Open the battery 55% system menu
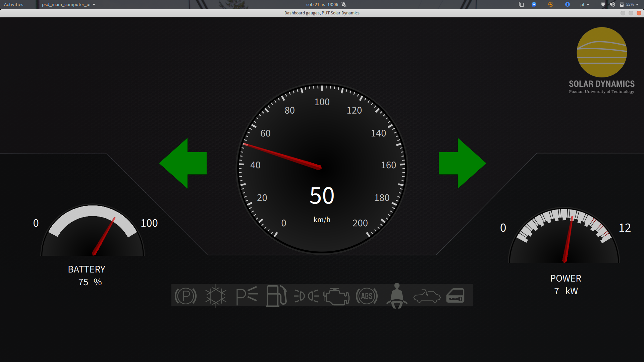The width and height of the screenshot is (644, 362). pos(629,4)
